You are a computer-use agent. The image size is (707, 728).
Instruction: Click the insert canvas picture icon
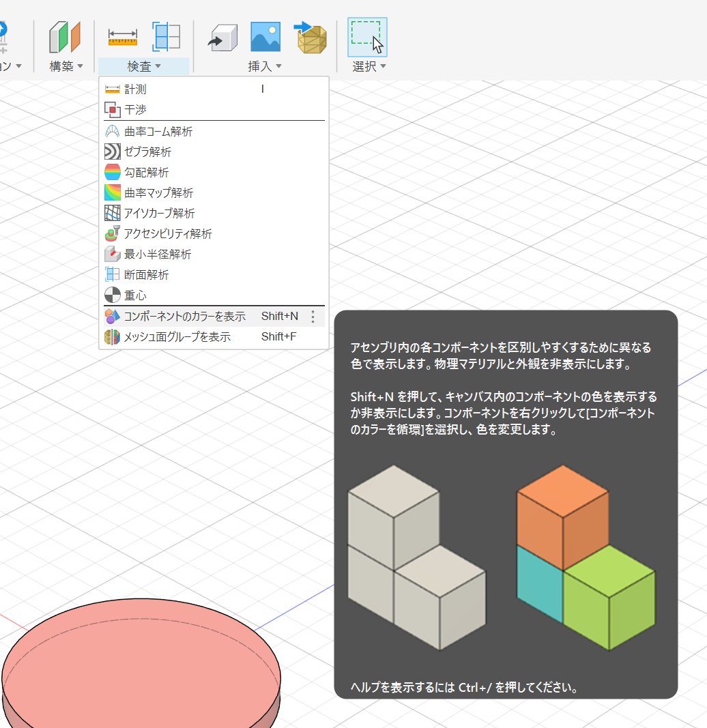click(265, 37)
